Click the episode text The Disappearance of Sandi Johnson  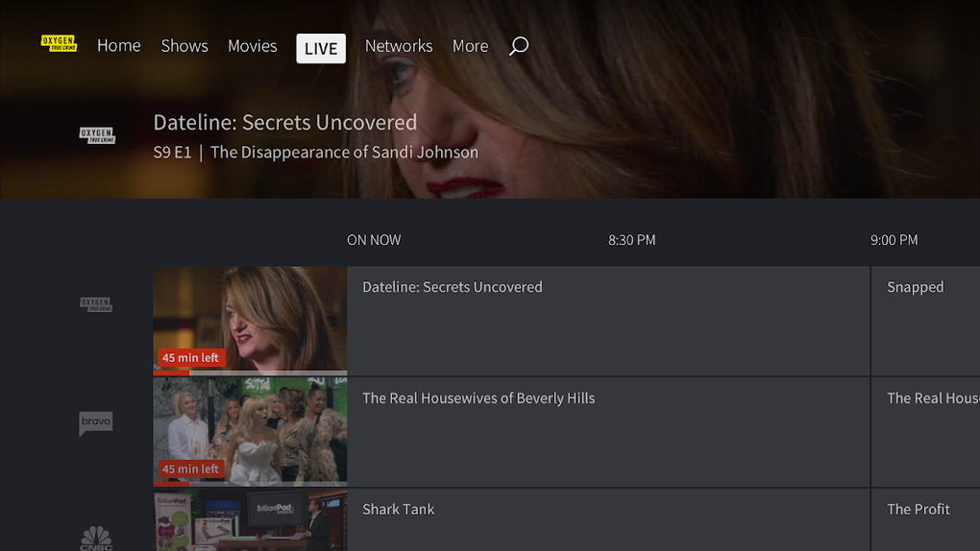point(344,153)
